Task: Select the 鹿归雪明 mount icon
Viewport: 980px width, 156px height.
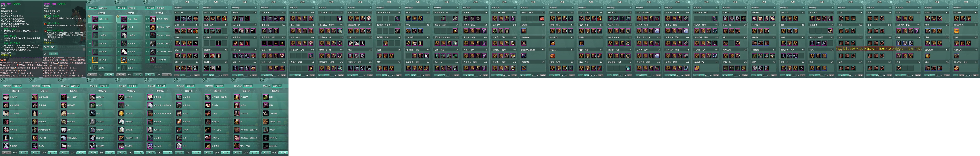Action: (179, 122)
